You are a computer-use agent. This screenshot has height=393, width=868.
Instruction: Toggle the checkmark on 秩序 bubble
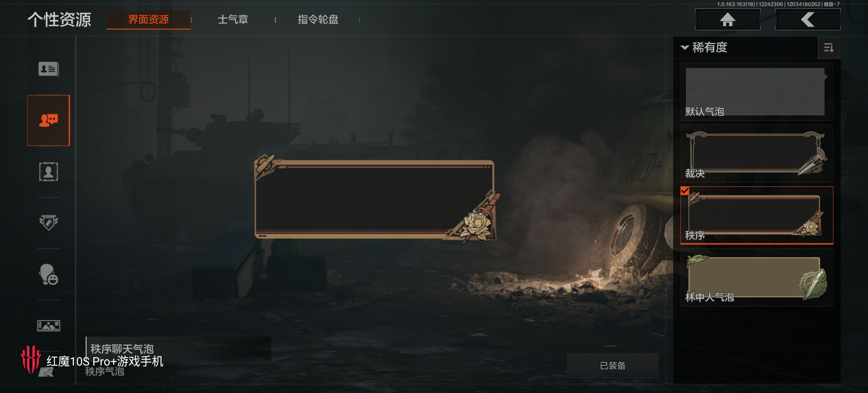click(685, 191)
